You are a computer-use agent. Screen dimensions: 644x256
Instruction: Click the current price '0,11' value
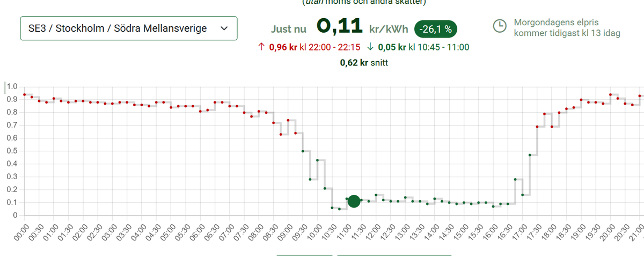[340, 26]
